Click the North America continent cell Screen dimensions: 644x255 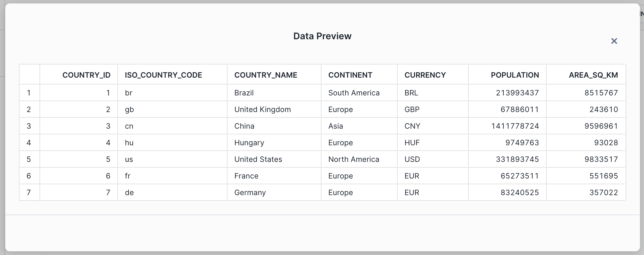coord(354,159)
